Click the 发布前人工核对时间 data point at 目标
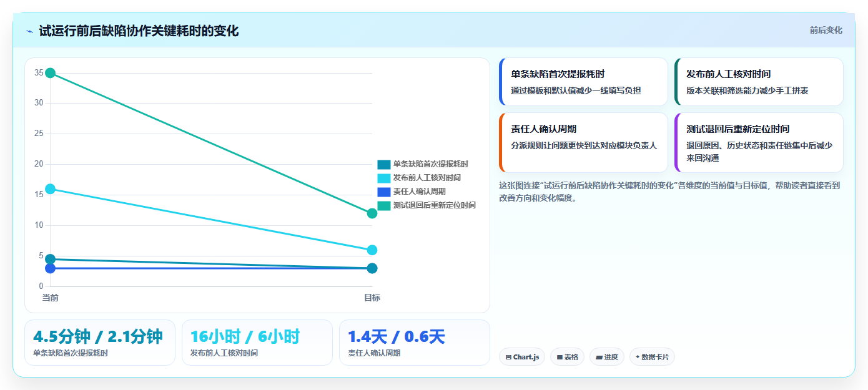 pyautogui.click(x=372, y=250)
